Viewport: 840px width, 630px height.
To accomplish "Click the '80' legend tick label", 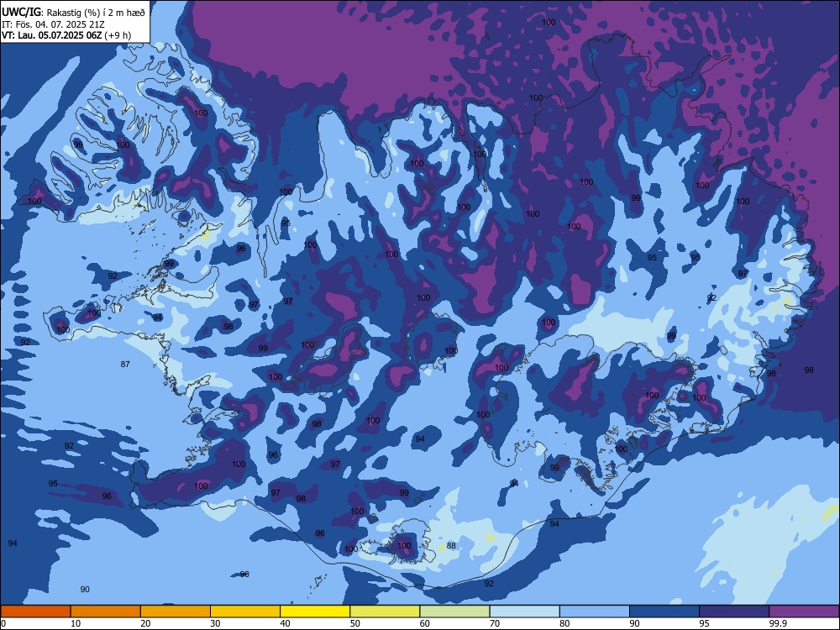I will coord(565,623).
